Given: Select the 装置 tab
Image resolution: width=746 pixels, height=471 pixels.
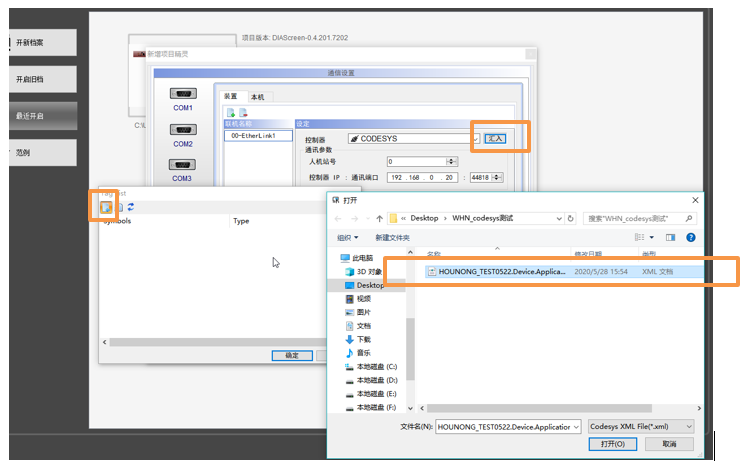Looking at the screenshot, I should [x=232, y=97].
